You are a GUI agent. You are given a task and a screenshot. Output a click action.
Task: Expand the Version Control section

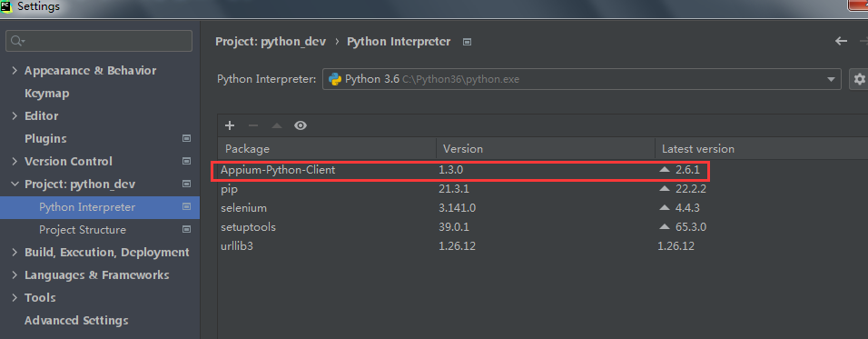(x=15, y=161)
